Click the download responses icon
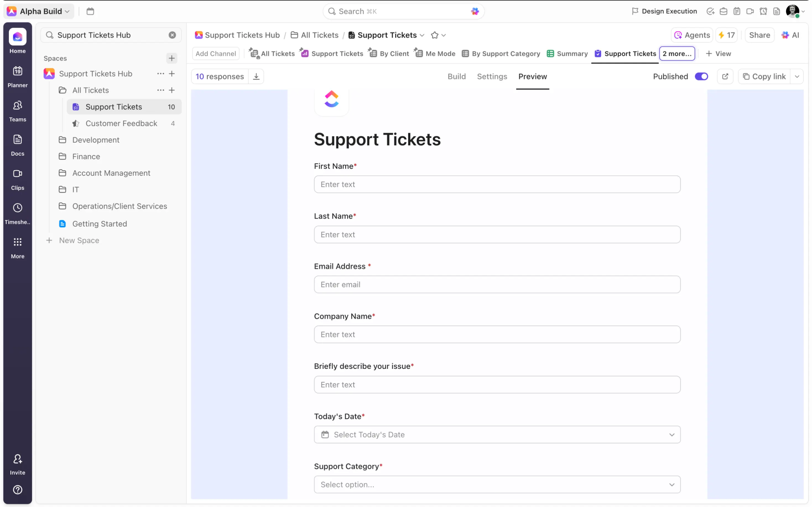The width and height of the screenshot is (812, 507). click(256, 76)
